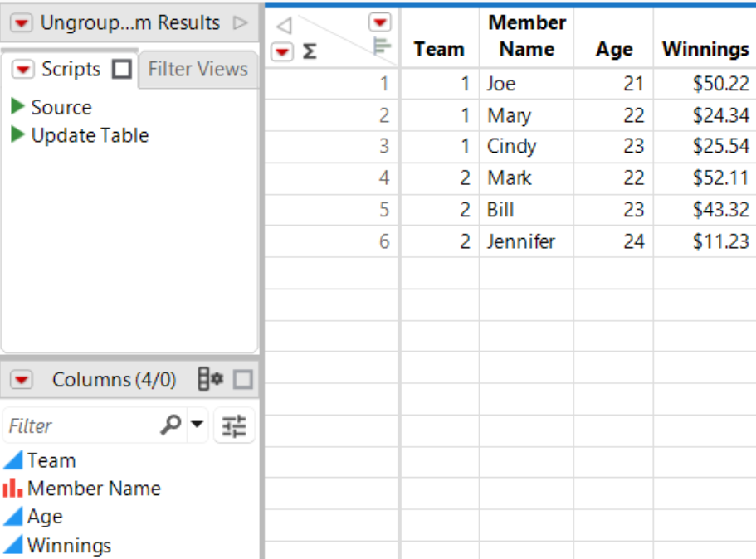Switch to the Filter Views tab
Image resolution: width=756 pixels, height=559 pixels.
click(198, 69)
